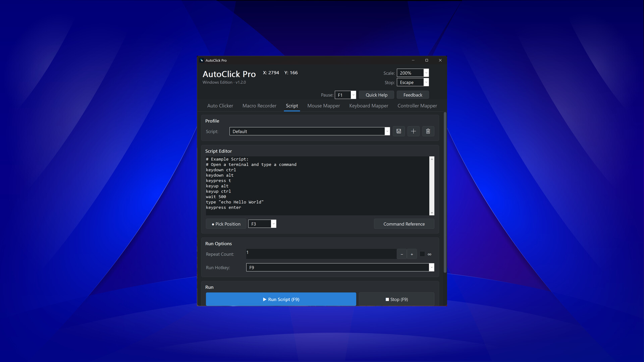Image resolution: width=644 pixels, height=362 pixels.
Task: Go to the Controller Mapper tab
Action: tap(417, 106)
